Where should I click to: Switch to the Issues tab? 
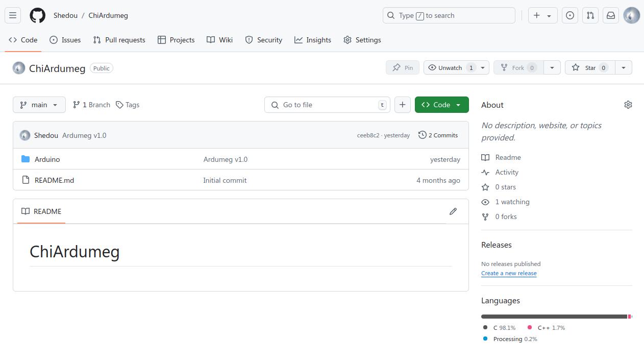tap(65, 40)
